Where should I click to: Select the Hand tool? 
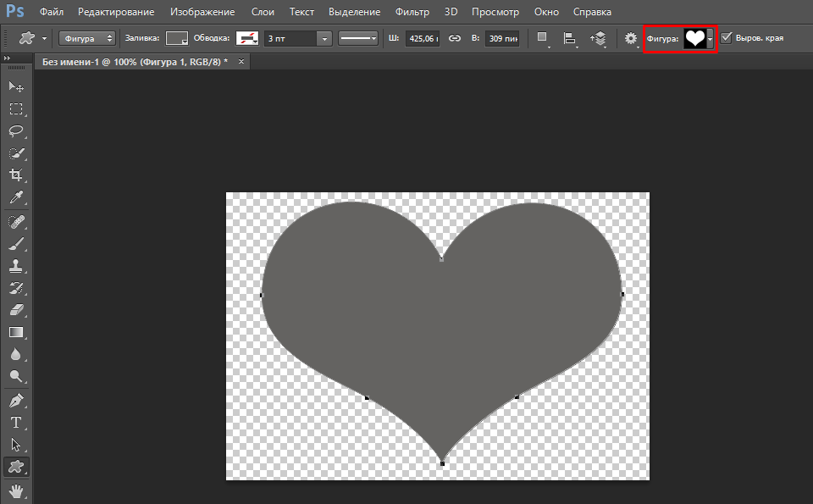point(15,490)
